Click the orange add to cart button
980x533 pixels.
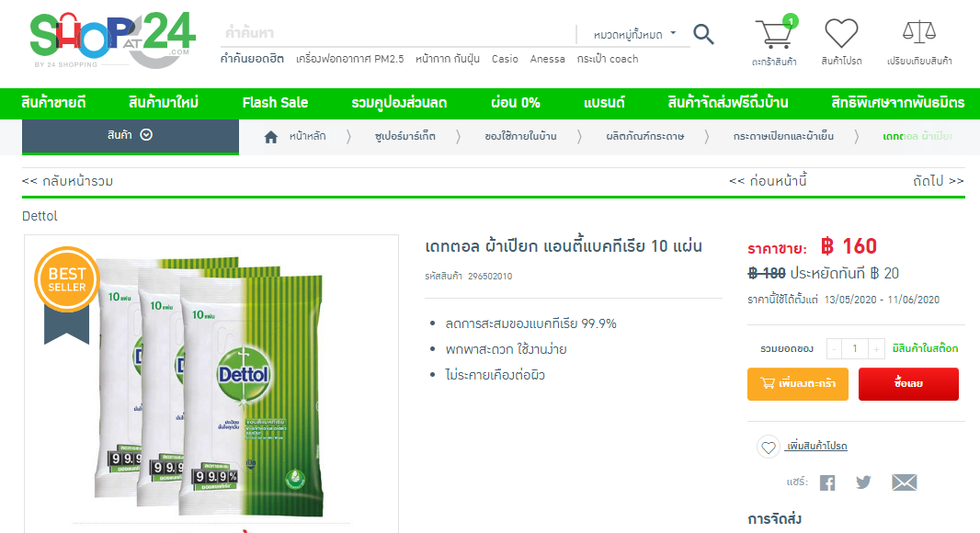tap(797, 383)
